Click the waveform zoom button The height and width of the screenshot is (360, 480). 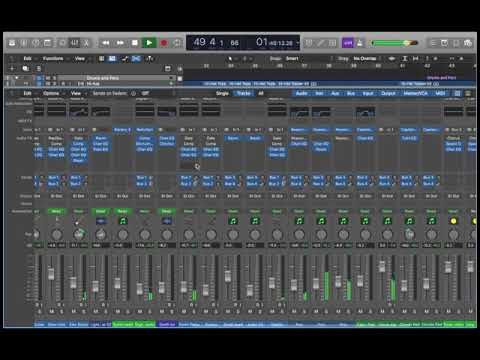[x=392, y=59]
